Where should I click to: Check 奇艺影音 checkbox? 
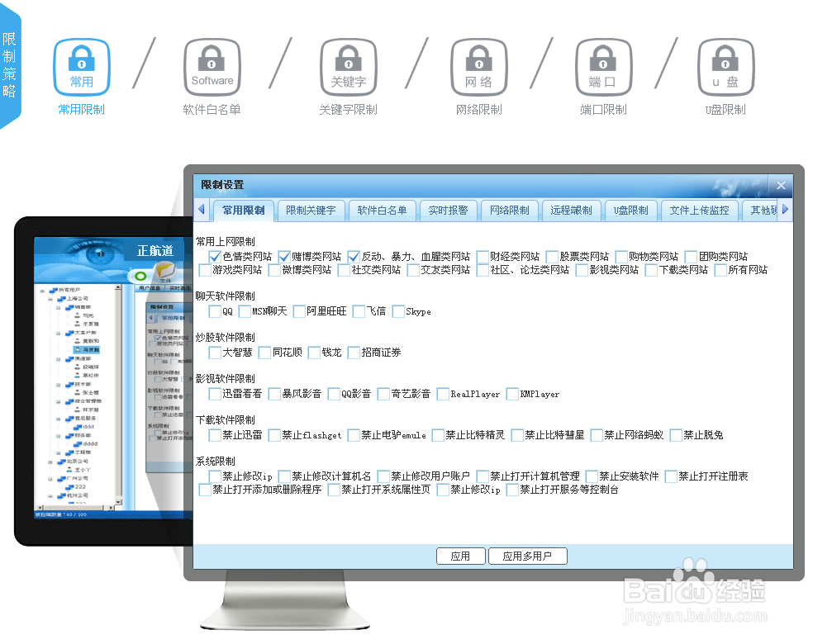[x=383, y=395]
